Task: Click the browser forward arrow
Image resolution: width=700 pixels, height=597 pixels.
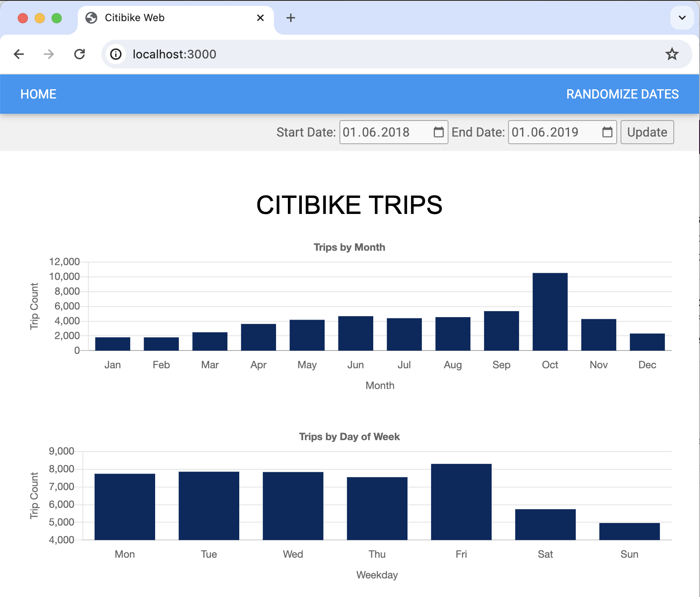Action: (x=49, y=54)
